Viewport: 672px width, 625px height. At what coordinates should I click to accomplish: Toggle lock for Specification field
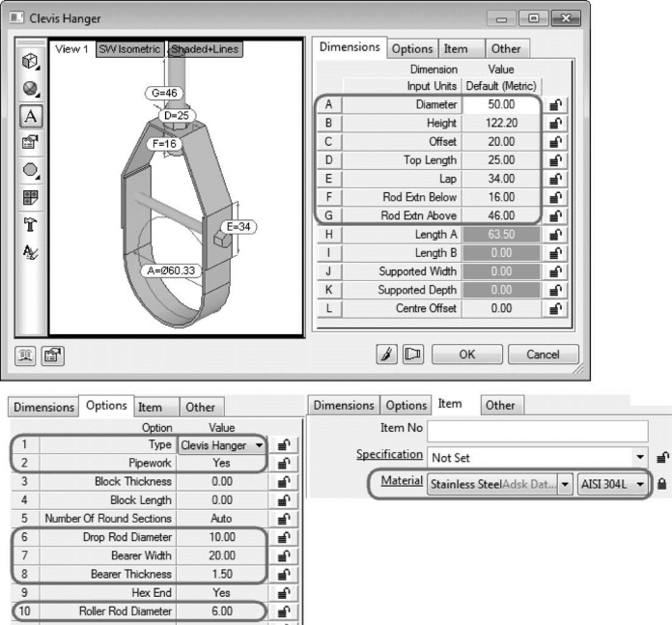[662, 458]
